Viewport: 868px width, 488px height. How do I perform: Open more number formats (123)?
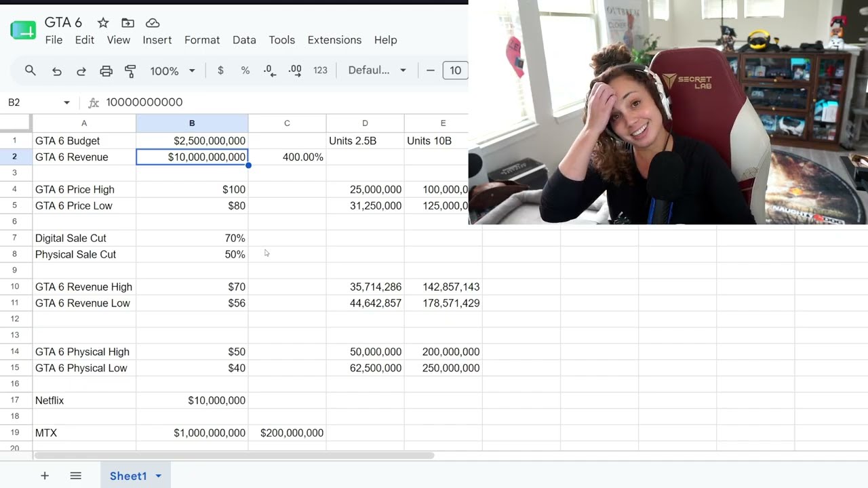[x=320, y=70]
